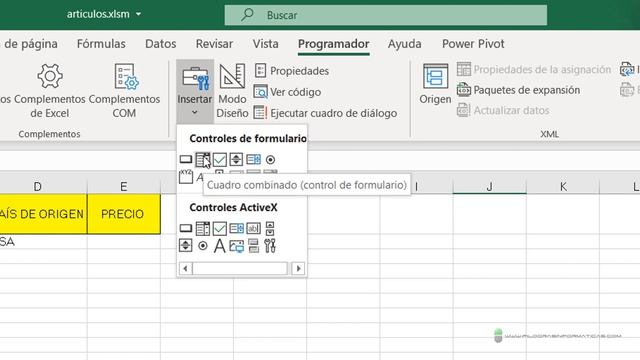
Task: Click Ver código
Action: point(287,92)
